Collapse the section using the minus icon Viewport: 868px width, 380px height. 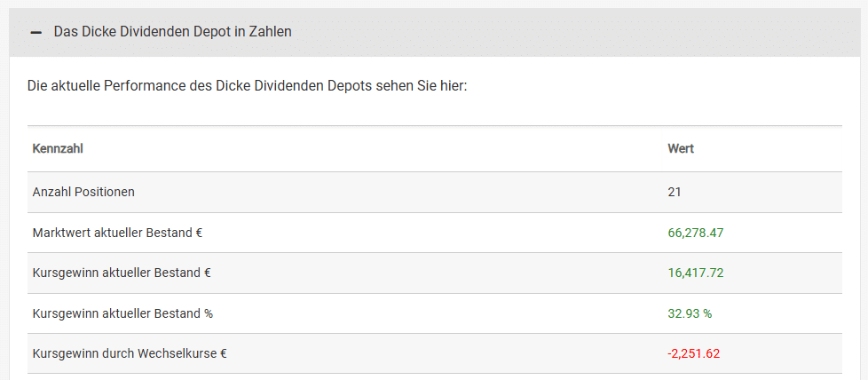pyautogui.click(x=36, y=32)
